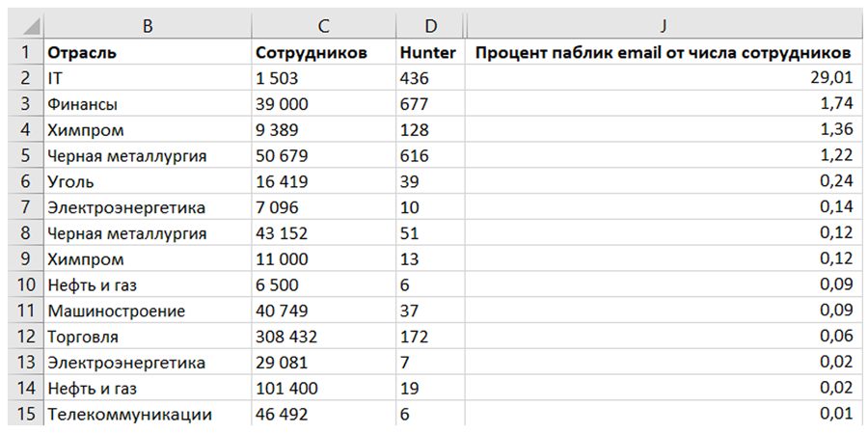Click the "Hunter" header cell
Image resolution: width=868 pixels, height=433 pixels.
427,53
